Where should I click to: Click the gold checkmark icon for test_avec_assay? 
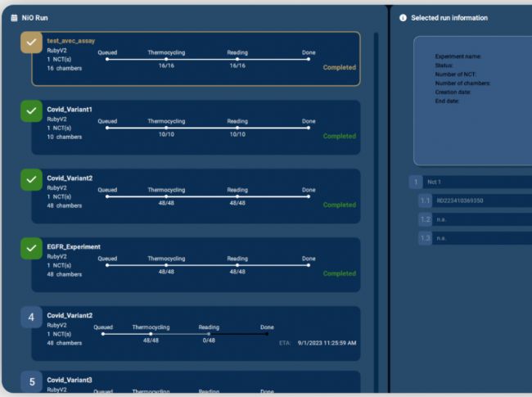click(31, 43)
